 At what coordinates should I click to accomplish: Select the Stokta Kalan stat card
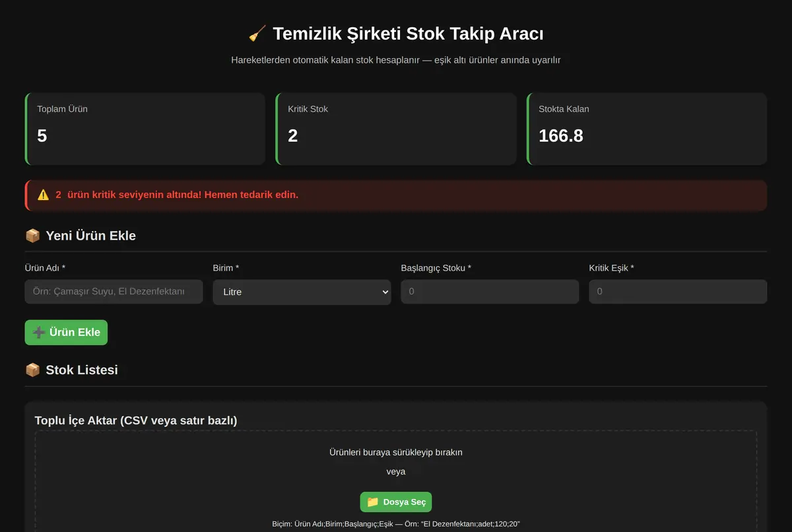tap(647, 129)
